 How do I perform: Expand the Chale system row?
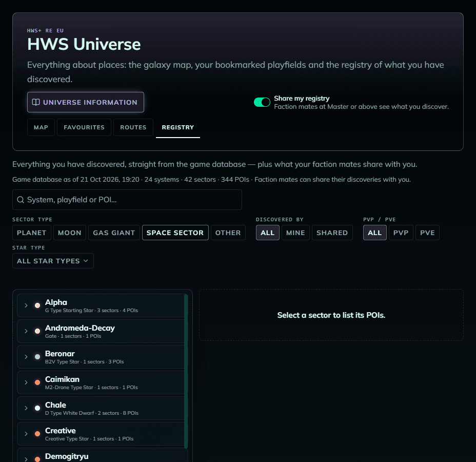[x=26, y=408]
